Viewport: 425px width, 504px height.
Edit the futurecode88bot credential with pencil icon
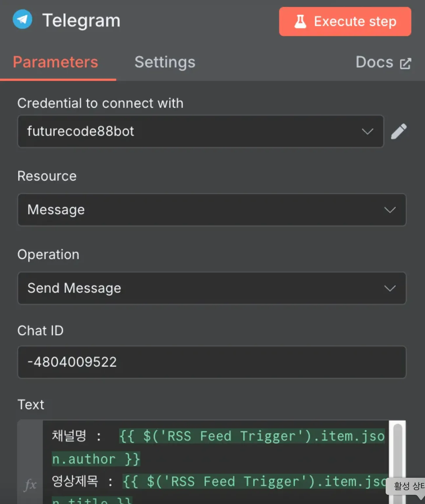[399, 132]
